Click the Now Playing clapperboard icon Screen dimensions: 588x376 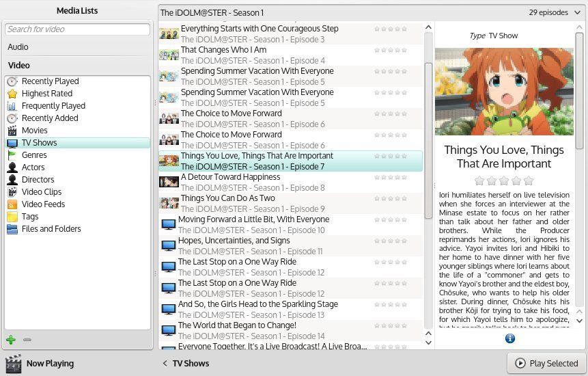pos(13,364)
